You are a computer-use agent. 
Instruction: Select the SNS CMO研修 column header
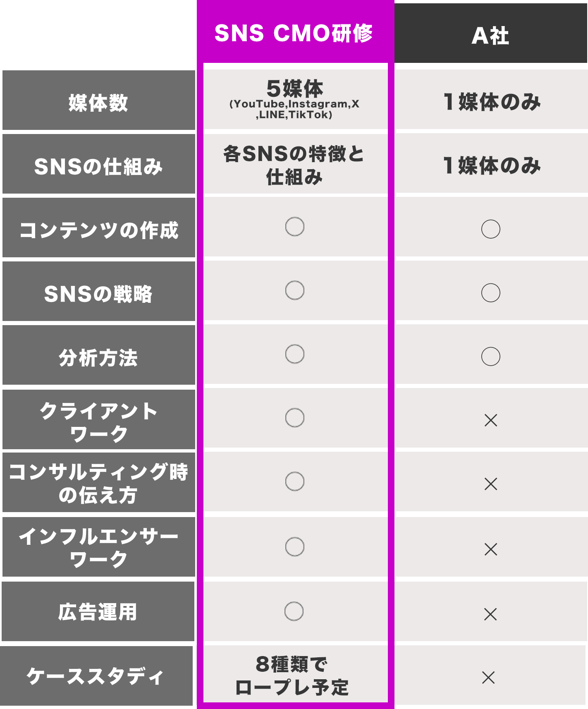point(294,33)
